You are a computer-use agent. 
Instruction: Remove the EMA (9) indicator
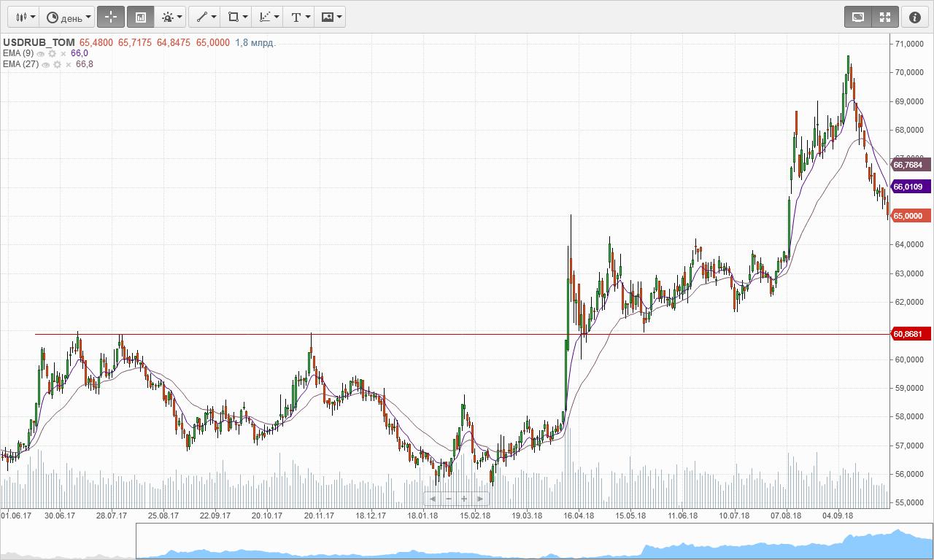click(63, 54)
